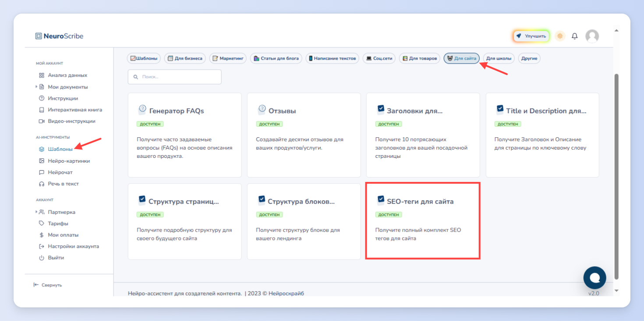Click the Нейрочат chat bubble icon
644x321 pixels.
[x=42, y=172]
